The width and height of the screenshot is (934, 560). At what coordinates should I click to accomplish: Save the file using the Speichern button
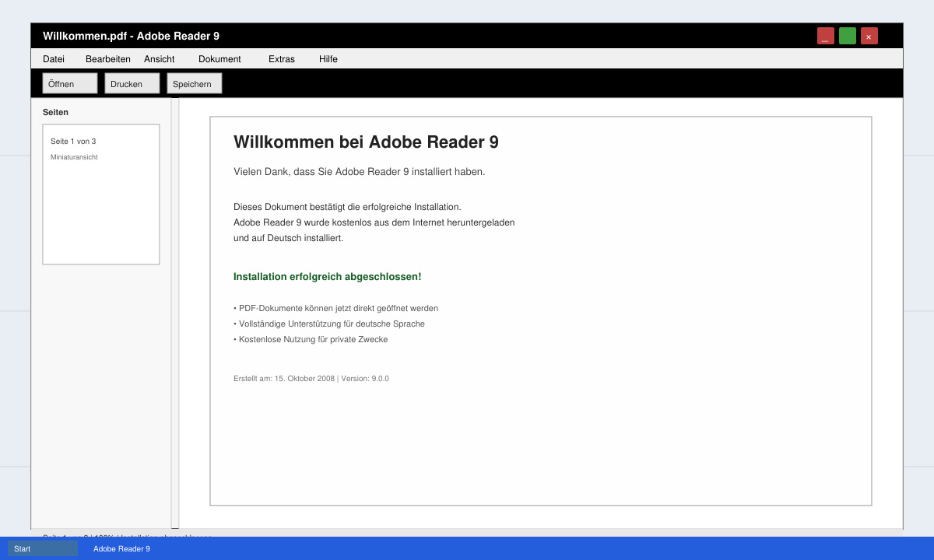[x=195, y=83]
